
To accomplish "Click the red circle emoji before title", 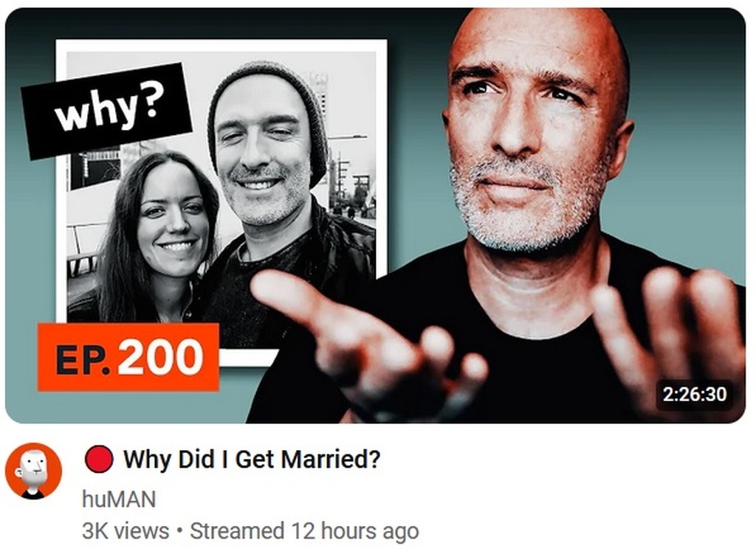I will point(99,459).
